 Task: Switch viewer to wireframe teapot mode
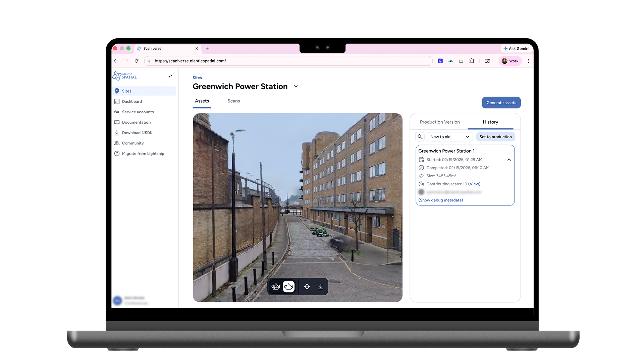276,287
